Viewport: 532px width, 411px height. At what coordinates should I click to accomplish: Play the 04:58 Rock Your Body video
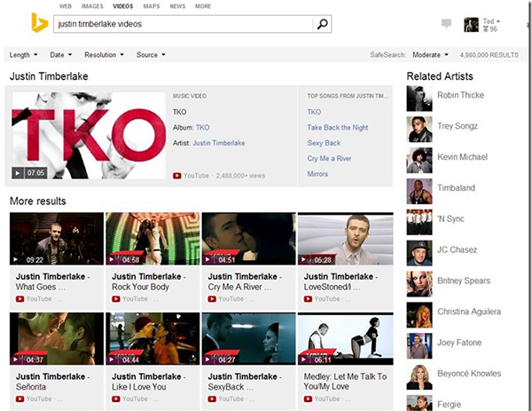tap(112, 260)
